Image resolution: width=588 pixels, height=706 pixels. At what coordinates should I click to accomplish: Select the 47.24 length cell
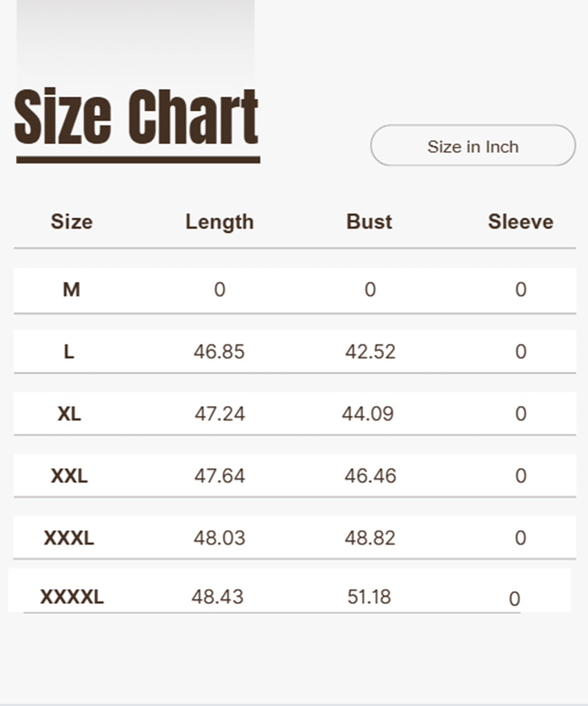(219, 414)
